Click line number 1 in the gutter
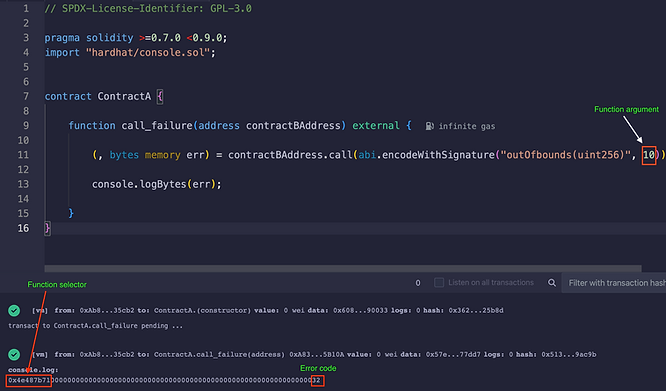This screenshot has height=391, width=666. 26,8
